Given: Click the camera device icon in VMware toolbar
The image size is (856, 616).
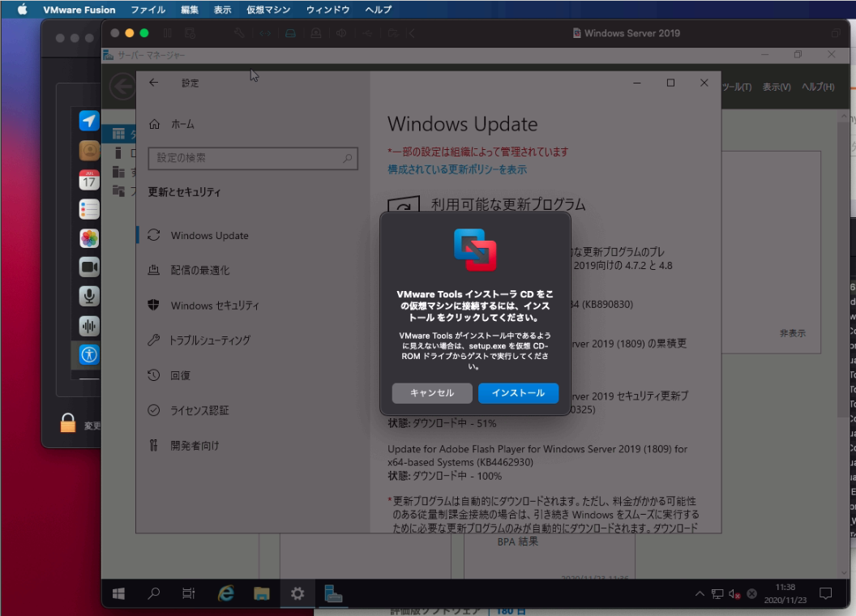Looking at the screenshot, I should [x=316, y=33].
